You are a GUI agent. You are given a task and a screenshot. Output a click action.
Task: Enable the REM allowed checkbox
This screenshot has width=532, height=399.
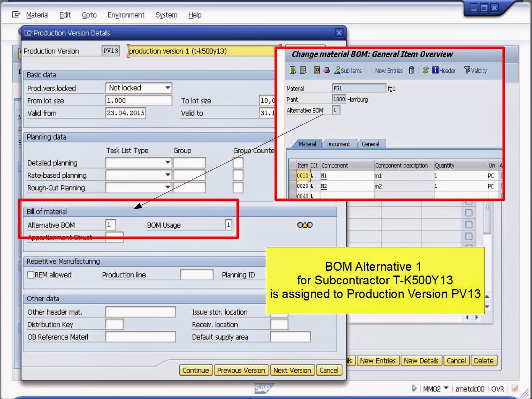pos(30,275)
